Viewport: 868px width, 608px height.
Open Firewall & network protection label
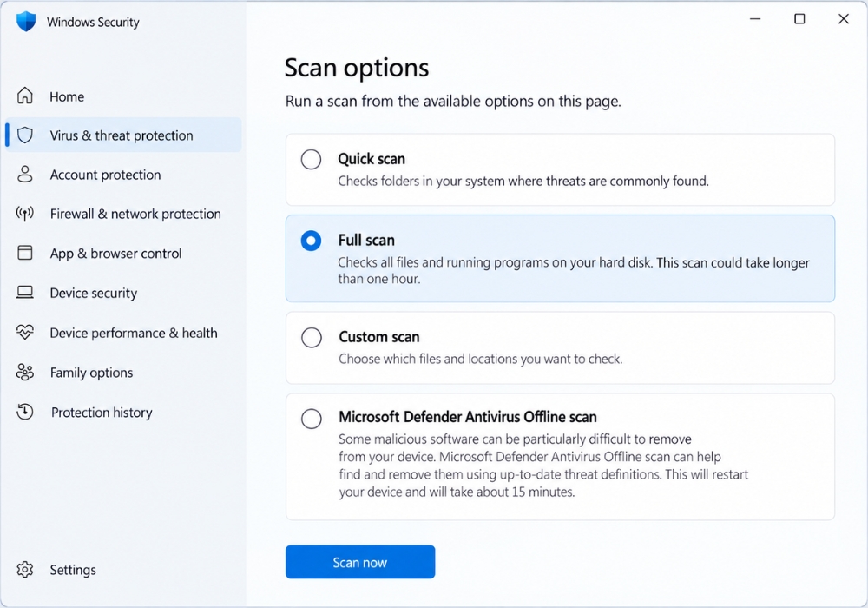pyautogui.click(x=135, y=214)
